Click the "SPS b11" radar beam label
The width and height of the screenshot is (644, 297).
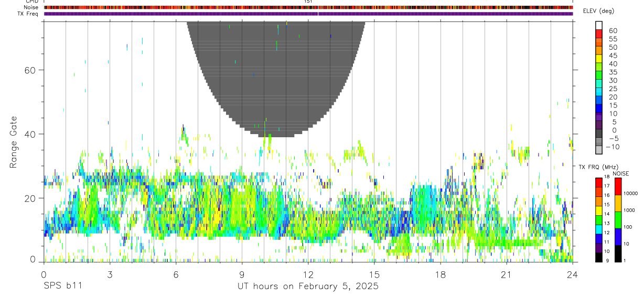coord(62,286)
